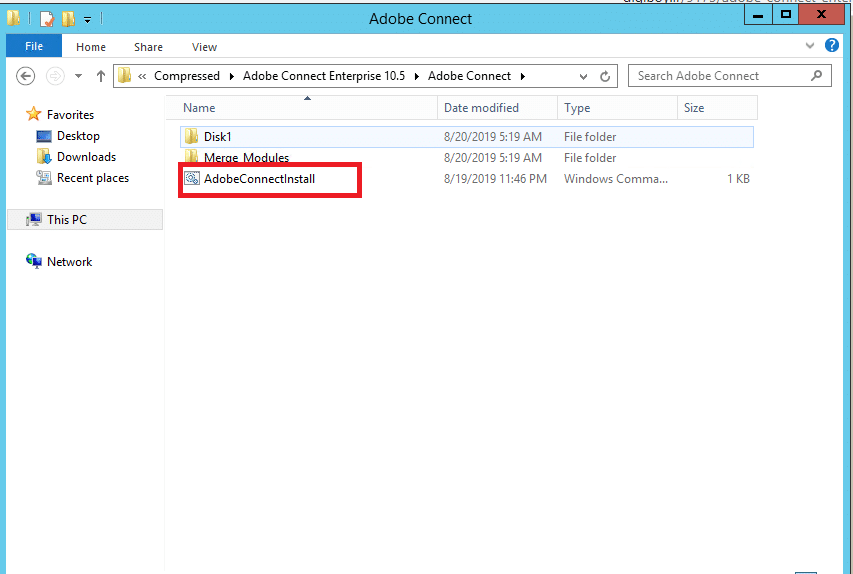Open Recent places in navigation pane
853x574 pixels.
click(x=93, y=178)
